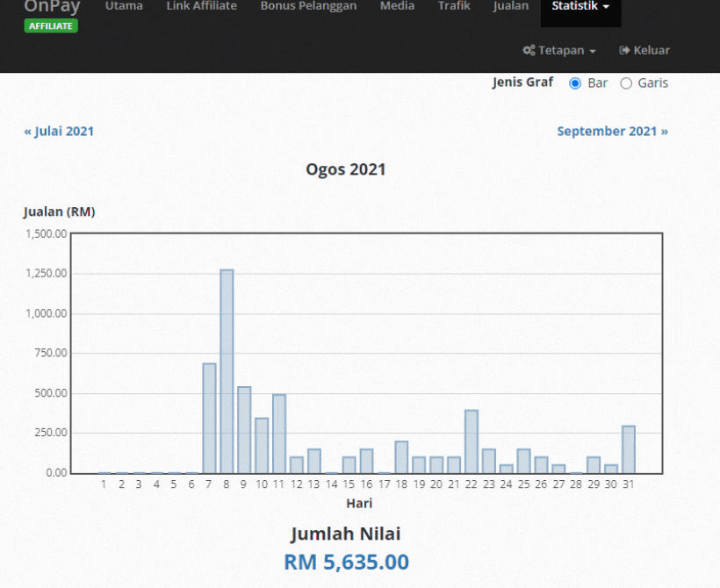
Task: Go to Trafik page
Action: pos(454,7)
